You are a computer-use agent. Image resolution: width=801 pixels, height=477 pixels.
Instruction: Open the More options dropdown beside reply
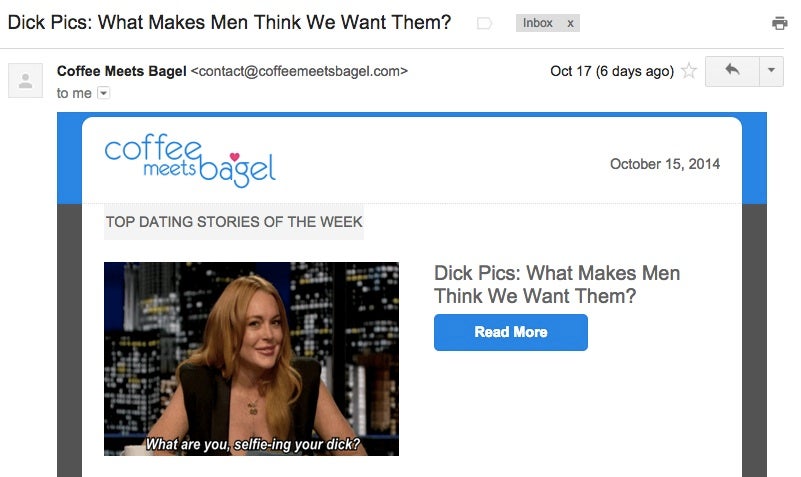771,71
